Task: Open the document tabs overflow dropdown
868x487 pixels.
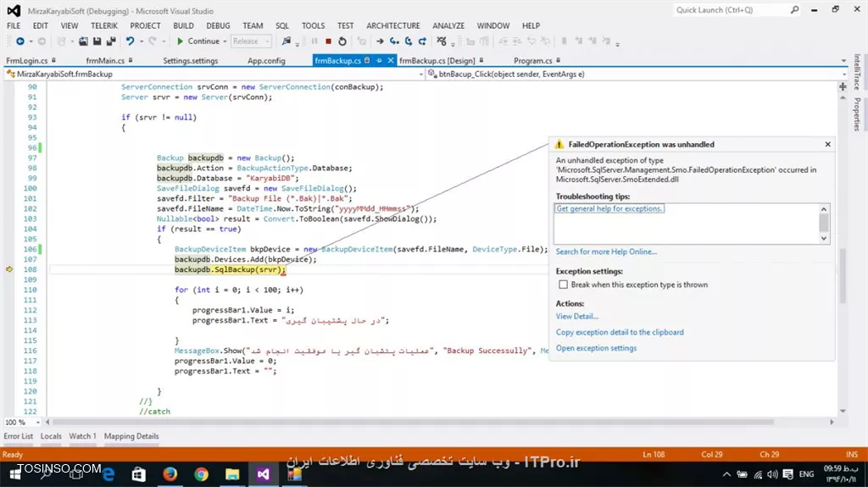Action: pos(843,61)
